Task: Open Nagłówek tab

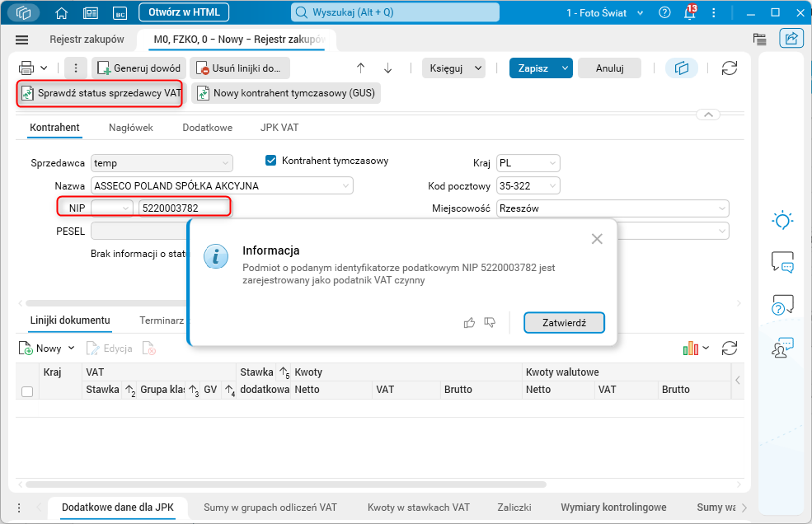Action: [131, 128]
